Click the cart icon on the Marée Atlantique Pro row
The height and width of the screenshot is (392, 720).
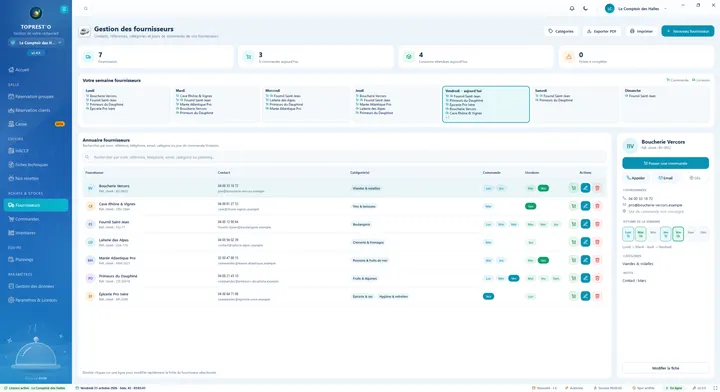(574, 260)
